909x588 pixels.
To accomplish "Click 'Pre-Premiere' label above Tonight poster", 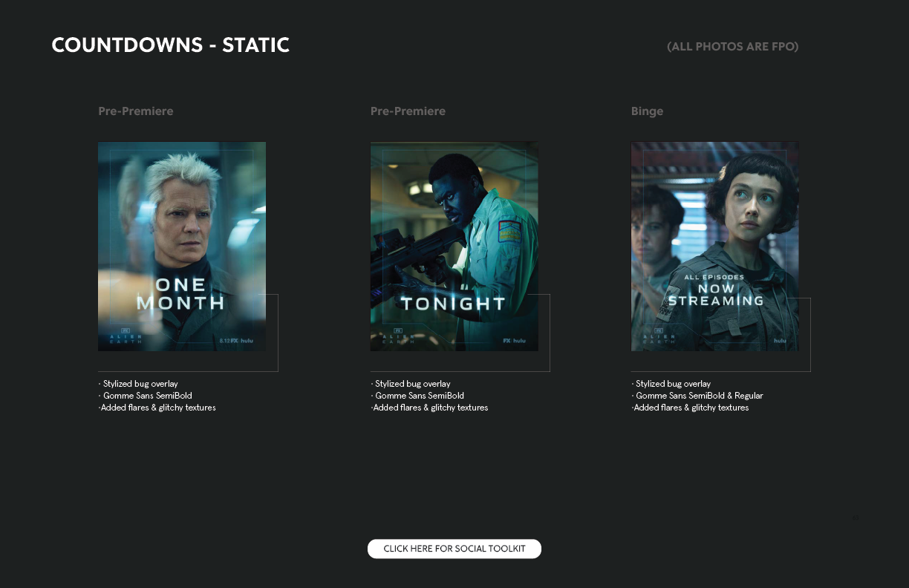I will 408,111.
